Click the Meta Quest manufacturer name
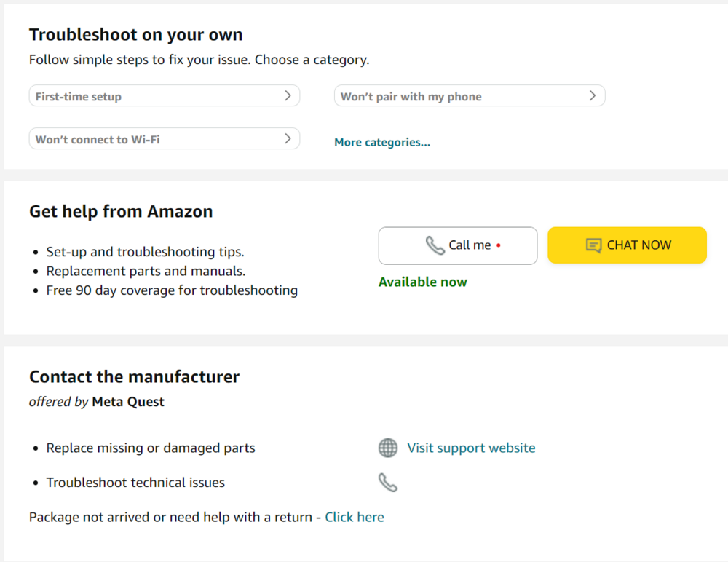The image size is (728, 562). 128,402
